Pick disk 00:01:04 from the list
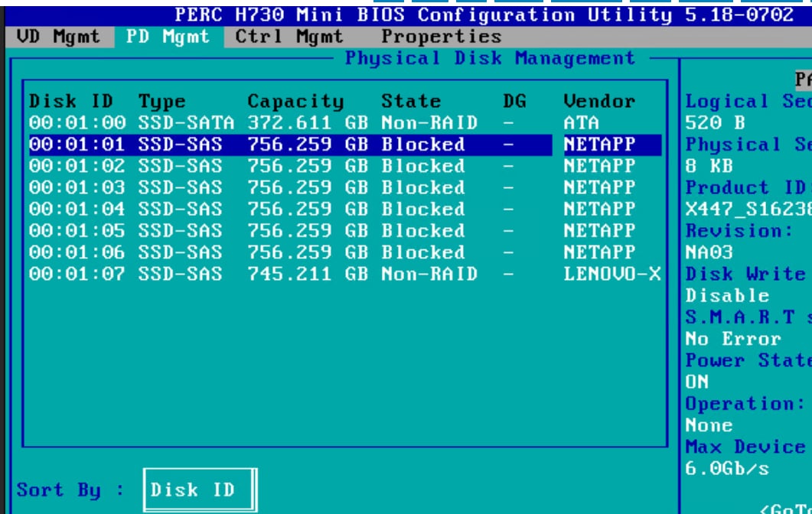The height and width of the screenshot is (514, 812). click(344, 209)
